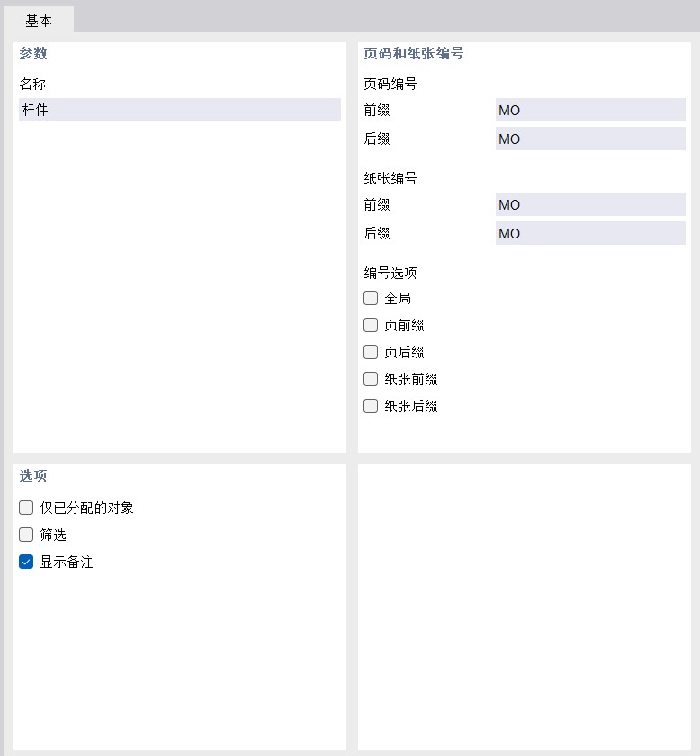Screen dimensions: 700x756
Task: Click the 选项 panel header
Action: pyautogui.click(x=32, y=476)
